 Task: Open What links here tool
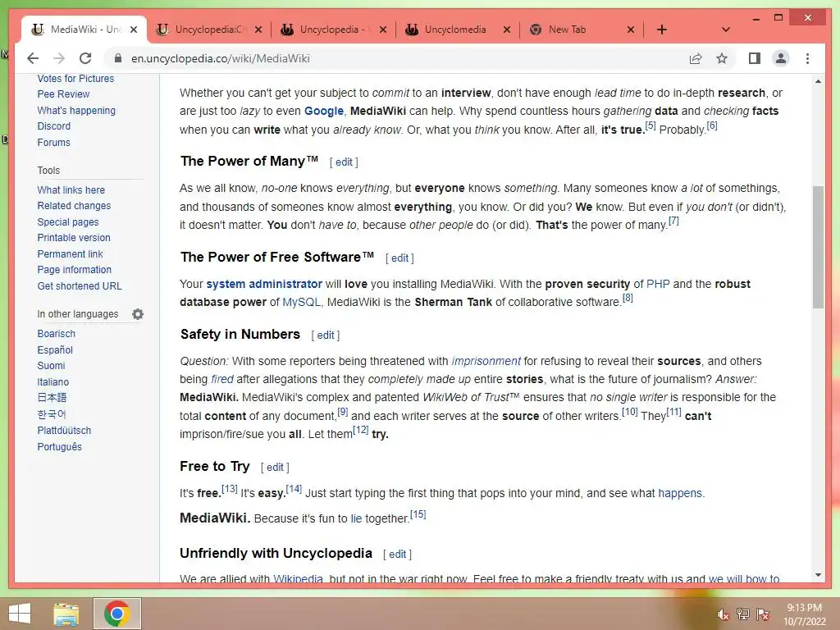click(x=71, y=190)
